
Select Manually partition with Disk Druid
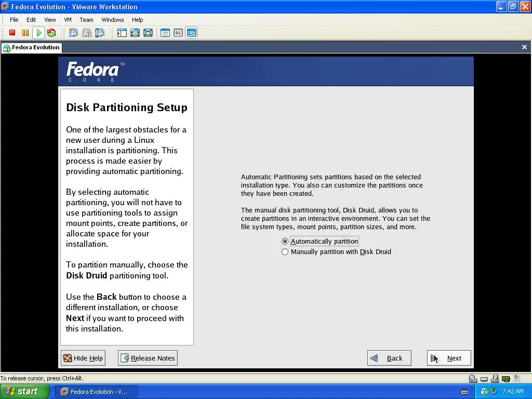(x=336, y=252)
